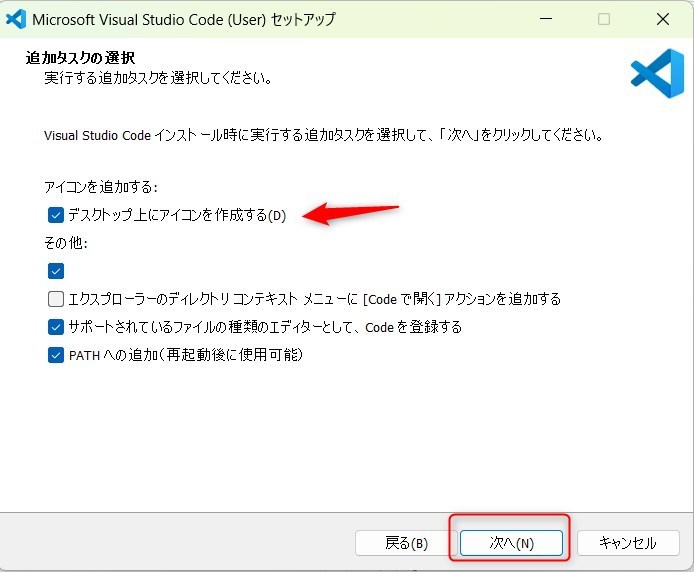Image resolution: width=694 pixels, height=572 pixels.
Task: Uncheck the unlabeled checkbox under その他
Action: (56, 271)
